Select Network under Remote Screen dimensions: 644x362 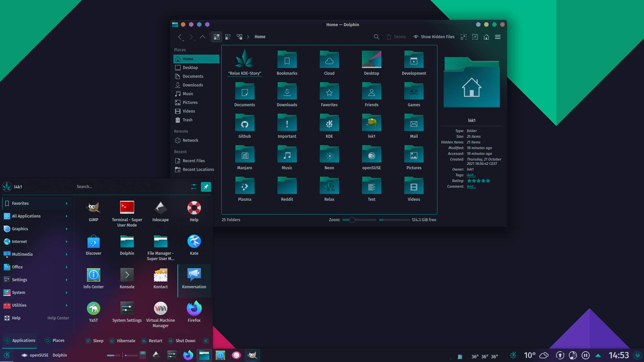196,140
